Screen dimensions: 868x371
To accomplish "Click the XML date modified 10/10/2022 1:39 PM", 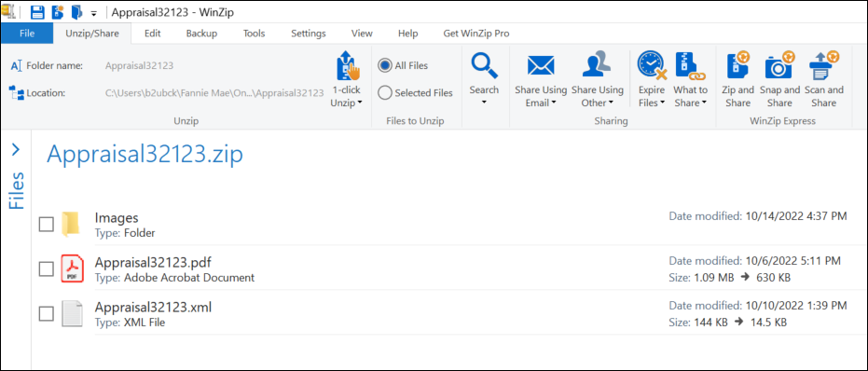I will click(758, 305).
